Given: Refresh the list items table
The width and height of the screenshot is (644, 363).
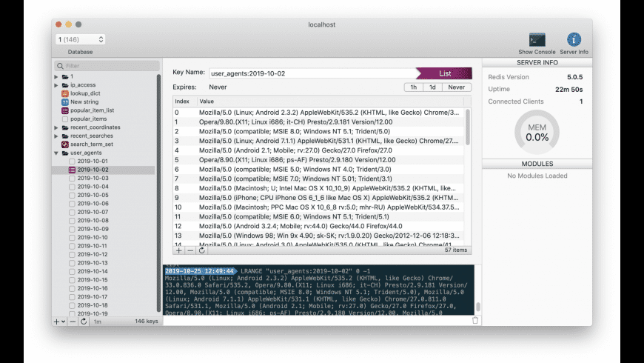Looking at the screenshot, I should (x=201, y=250).
